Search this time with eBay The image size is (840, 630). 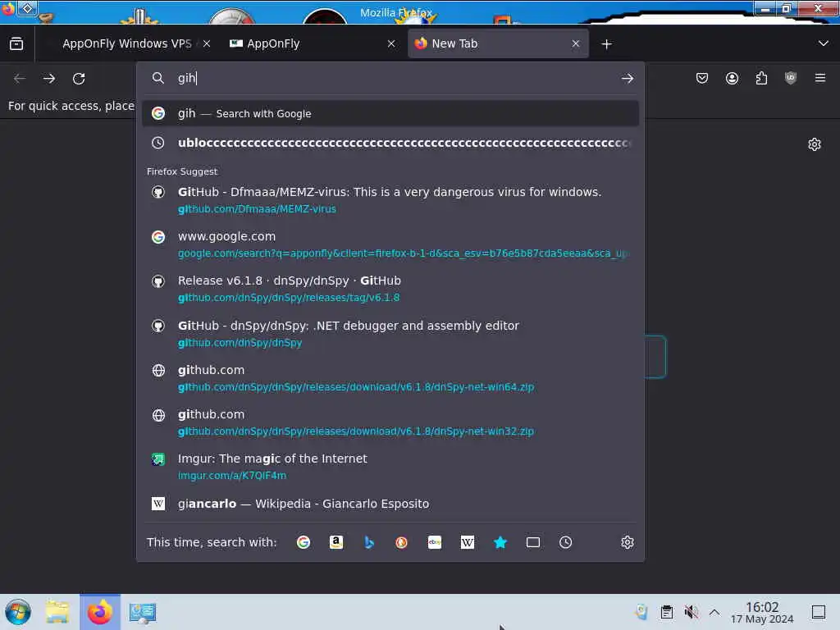pos(435,542)
